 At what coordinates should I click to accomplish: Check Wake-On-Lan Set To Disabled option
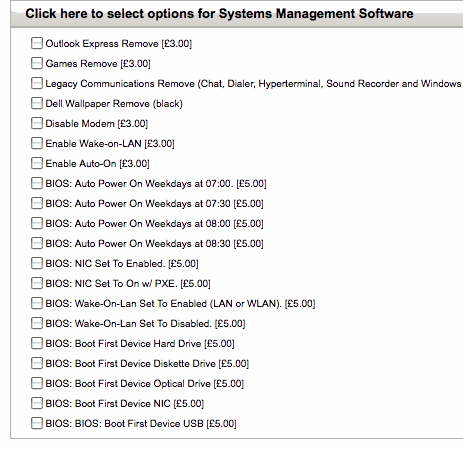coord(37,323)
